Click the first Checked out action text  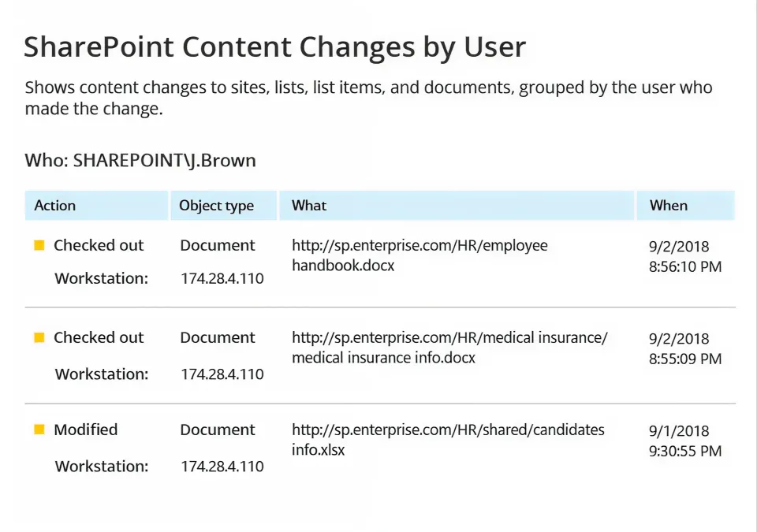click(x=99, y=245)
